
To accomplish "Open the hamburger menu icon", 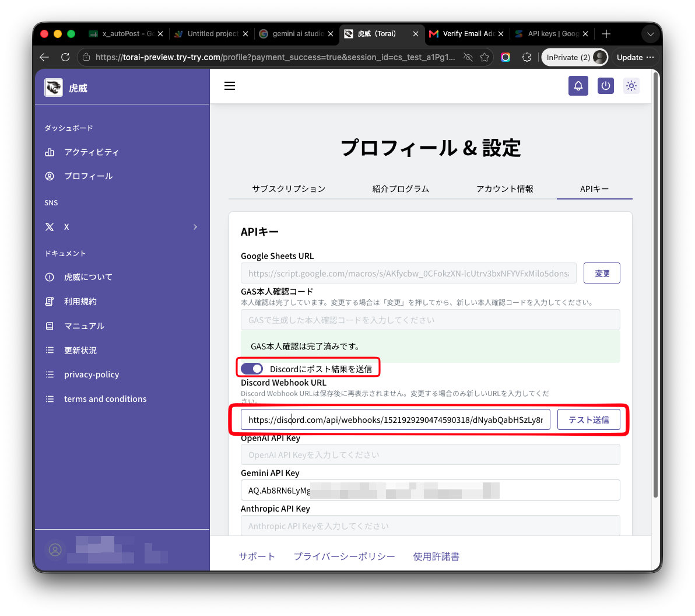I will click(230, 86).
